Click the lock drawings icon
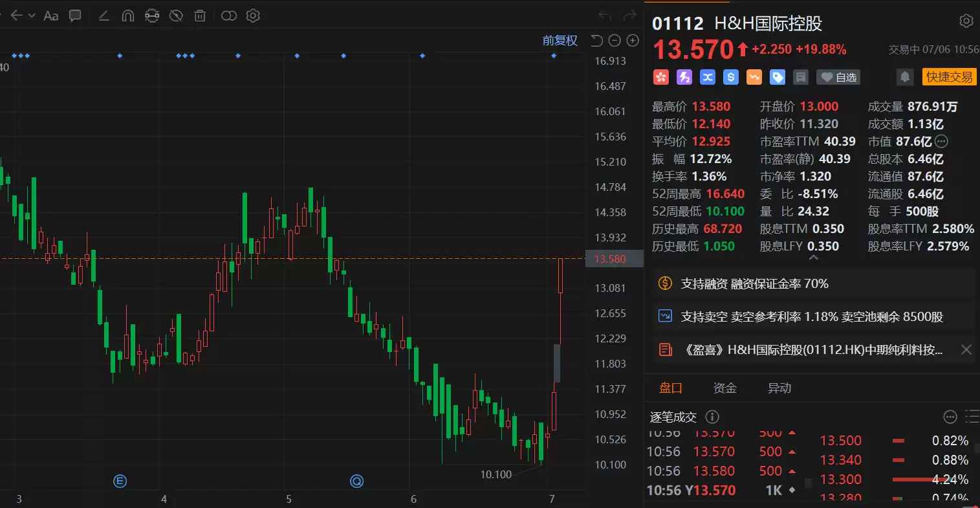Image resolution: width=980 pixels, height=508 pixels. (152, 16)
